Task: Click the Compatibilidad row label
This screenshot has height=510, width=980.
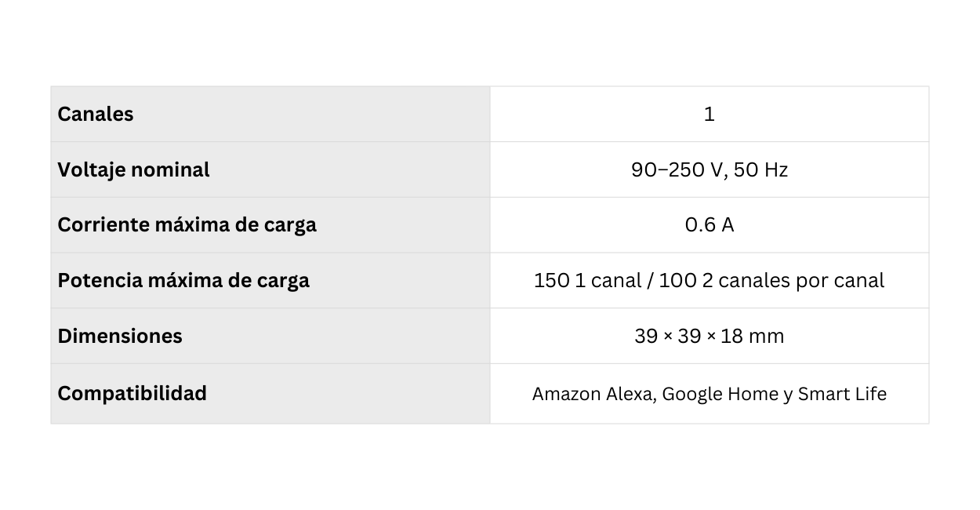Action: [132, 393]
